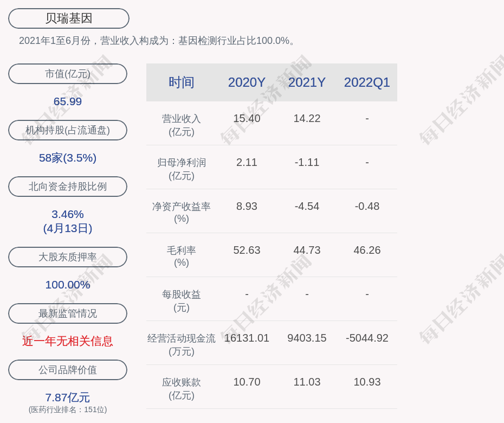Click gross margin cell 44.73
This screenshot has width=504, height=423.
point(307,250)
